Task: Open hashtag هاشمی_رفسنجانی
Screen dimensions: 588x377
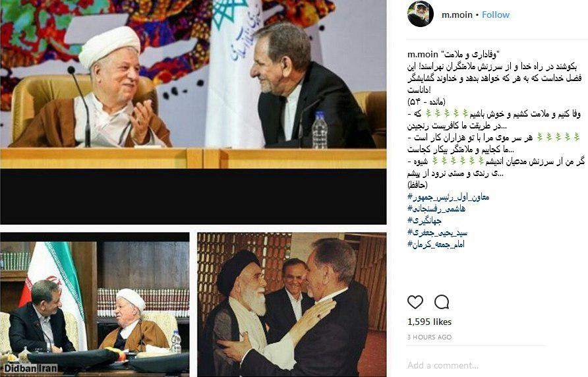Action: coord(436,208)
